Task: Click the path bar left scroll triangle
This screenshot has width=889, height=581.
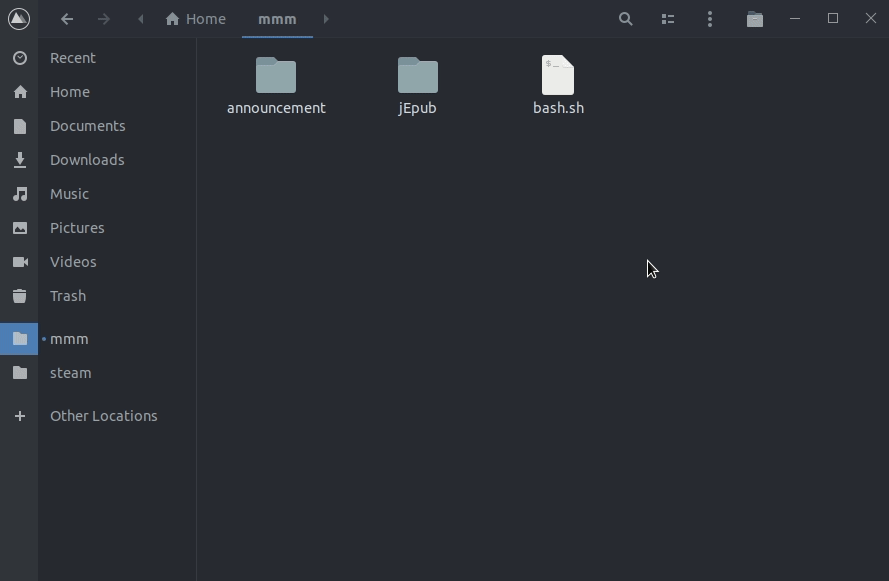Action: click(x=141, y=19)
